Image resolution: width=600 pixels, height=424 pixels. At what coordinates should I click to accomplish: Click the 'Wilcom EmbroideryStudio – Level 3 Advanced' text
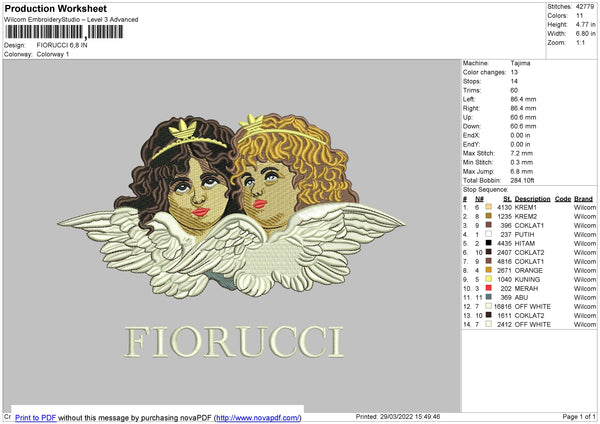(71, 20)
